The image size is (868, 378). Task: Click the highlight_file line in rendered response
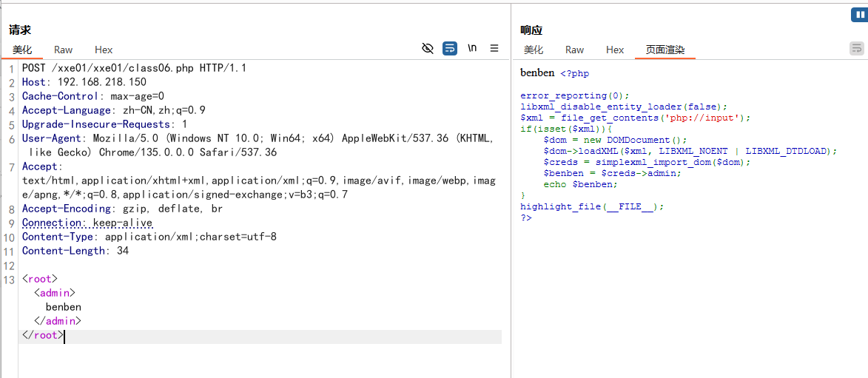click(x=591, y=207)
